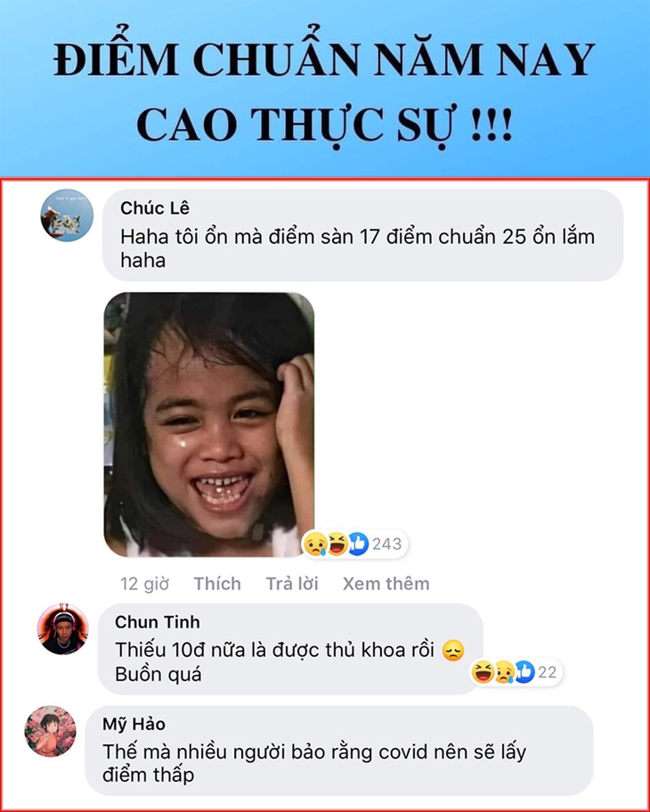Click the 12 giờ timestamp
The width and height of the screenshot is (650, 812).
click(x=145, y=584)
